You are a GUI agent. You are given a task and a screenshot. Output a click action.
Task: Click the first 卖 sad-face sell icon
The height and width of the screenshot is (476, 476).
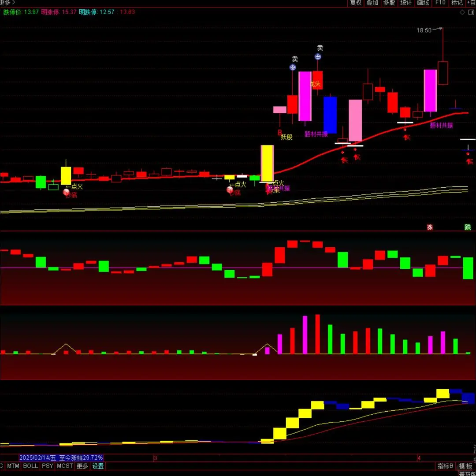[293, 67]
